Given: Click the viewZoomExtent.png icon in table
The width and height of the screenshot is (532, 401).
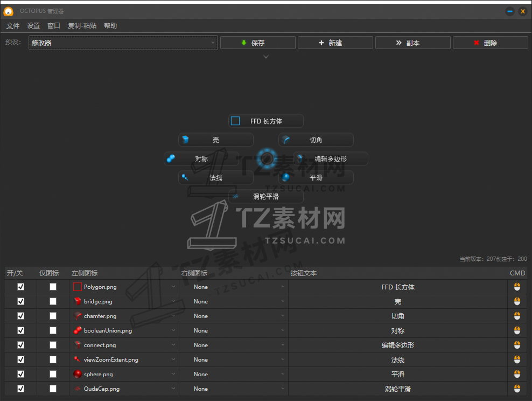Looking at the screenshot, I should coord(78,359).
